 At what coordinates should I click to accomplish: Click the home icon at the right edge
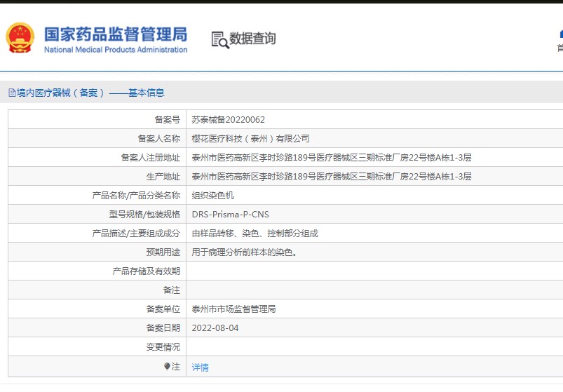click(x=560, y=34)
